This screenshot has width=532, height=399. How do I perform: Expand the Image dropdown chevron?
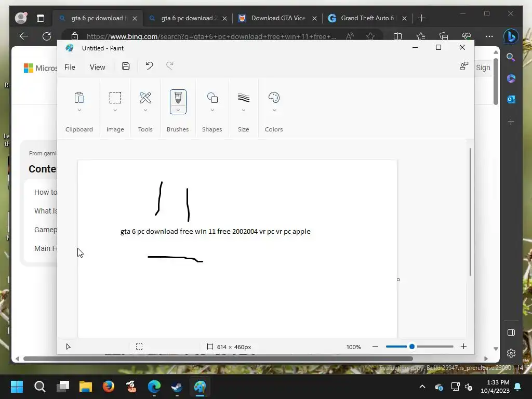click(x=115, y=110)
